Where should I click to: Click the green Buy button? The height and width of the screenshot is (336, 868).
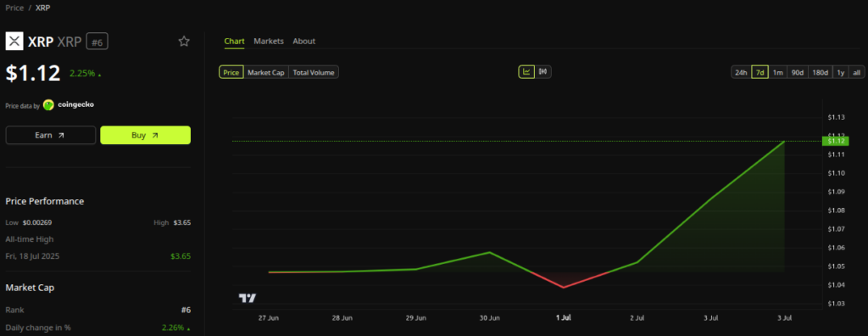pos(146,135)
